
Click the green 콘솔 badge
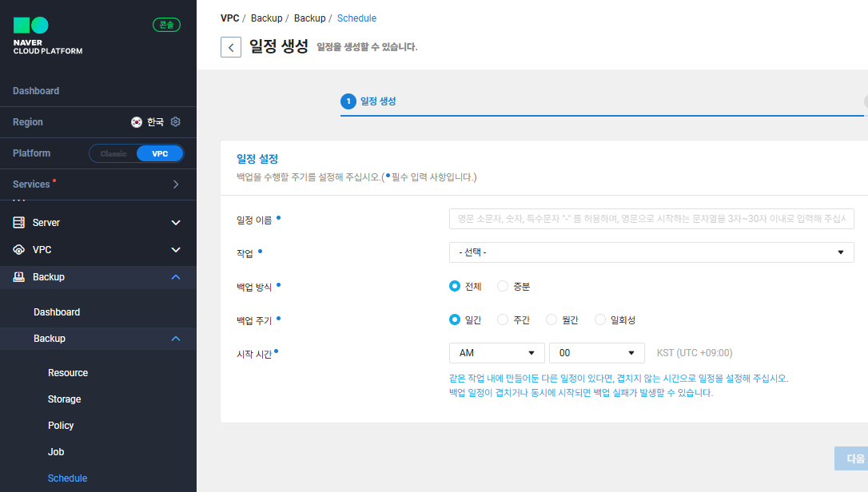(166, 25)
